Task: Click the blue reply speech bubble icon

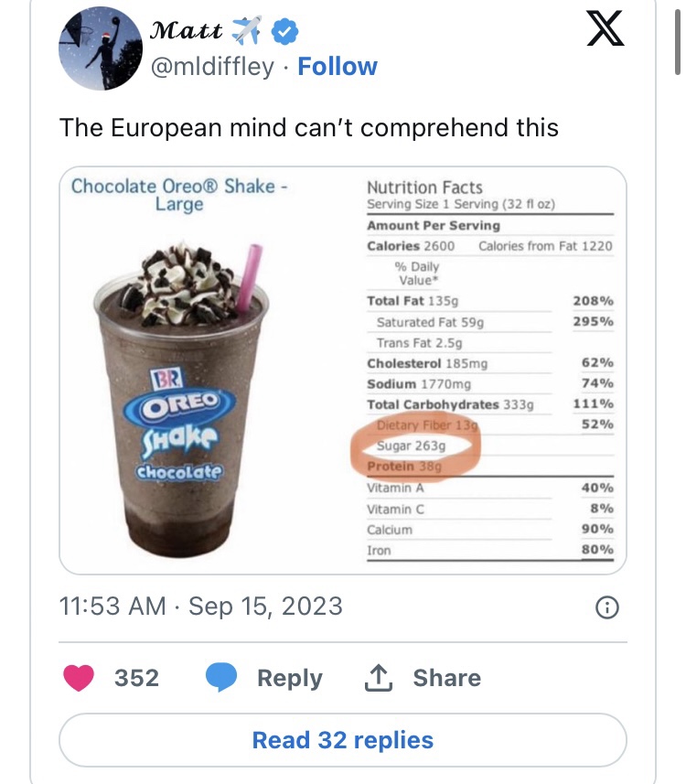Action: pos(221,678)
